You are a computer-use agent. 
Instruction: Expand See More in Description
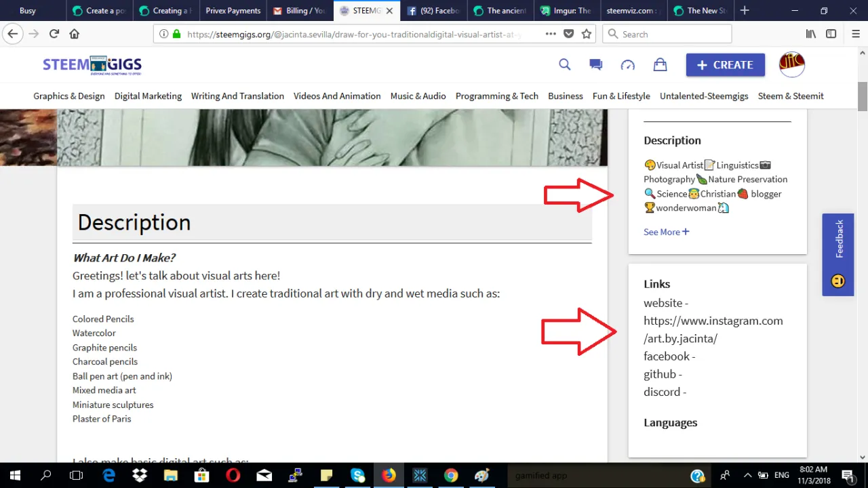[x=666, y=232]
